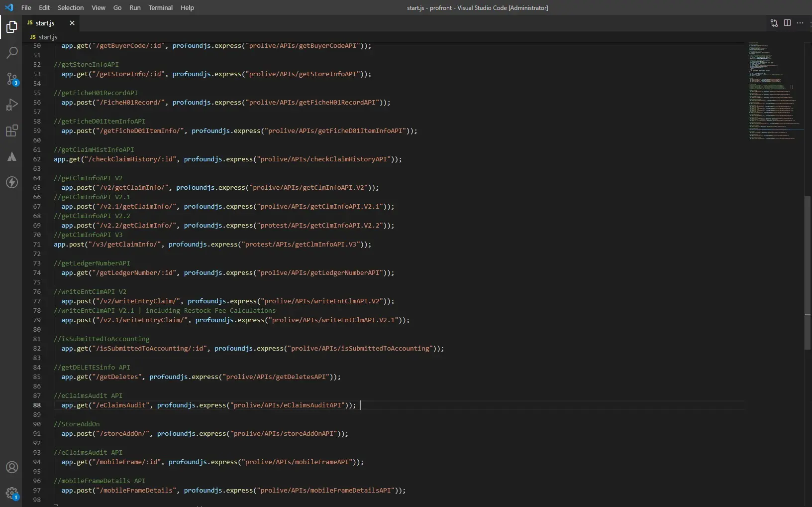Open the Explorer view in activity bar

click(x=11, y=27)
